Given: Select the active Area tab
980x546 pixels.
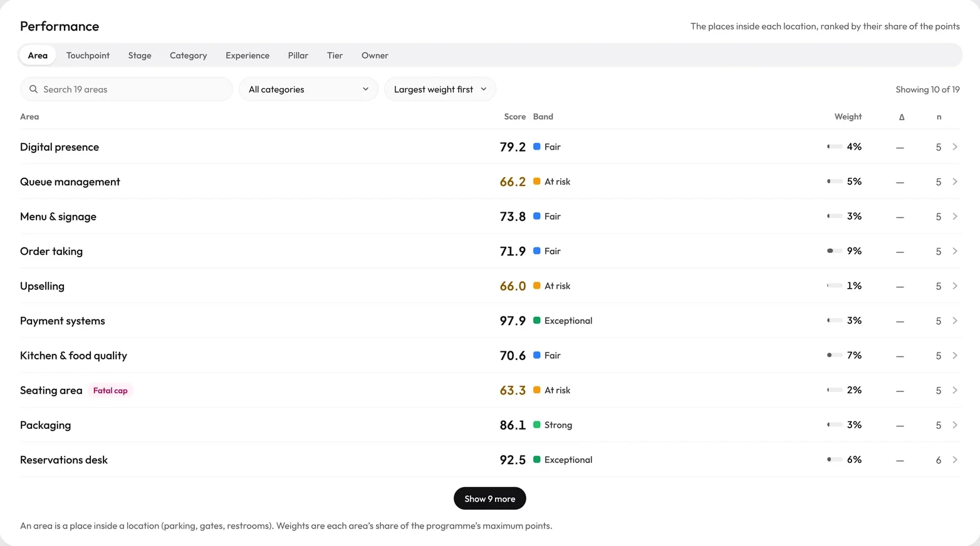Looking at the screenshot, I should (38, 56).
